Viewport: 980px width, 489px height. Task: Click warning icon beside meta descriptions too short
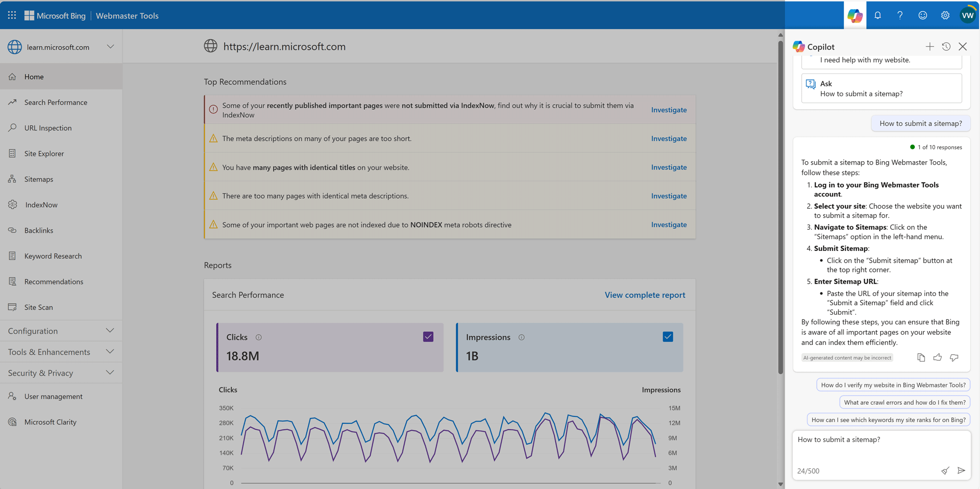coord(213,139)
